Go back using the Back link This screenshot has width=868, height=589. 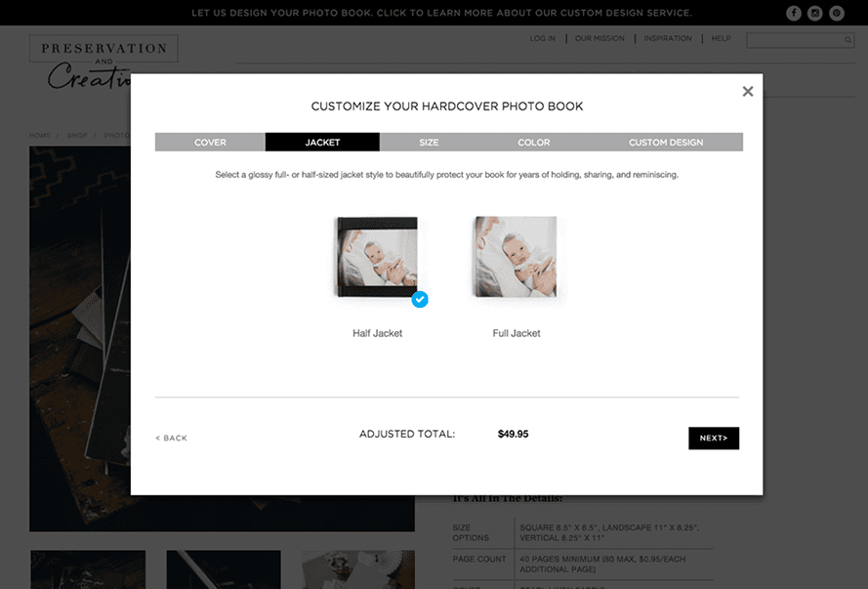[172, 438]
